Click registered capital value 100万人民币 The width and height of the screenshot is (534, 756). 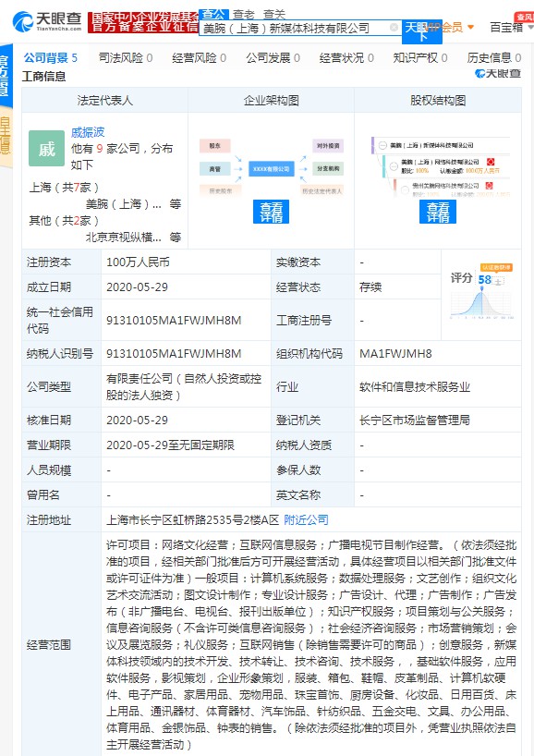pos(138,262)
